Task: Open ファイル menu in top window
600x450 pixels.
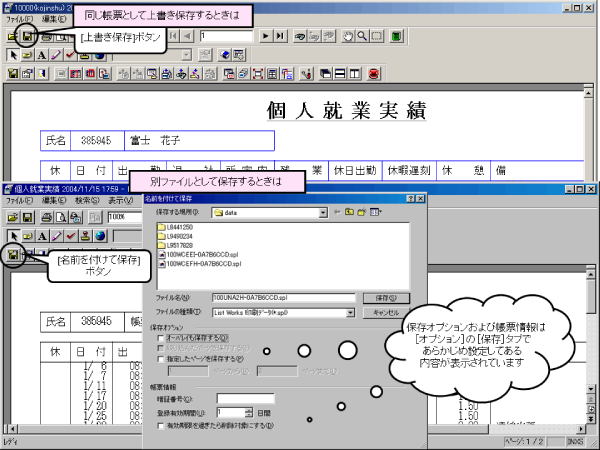Action: click(x=20, y=19)
